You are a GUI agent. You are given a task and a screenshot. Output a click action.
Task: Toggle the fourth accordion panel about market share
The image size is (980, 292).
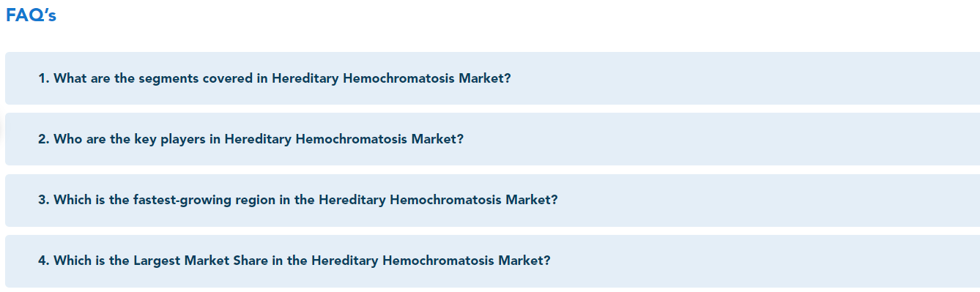pos(492,261)
